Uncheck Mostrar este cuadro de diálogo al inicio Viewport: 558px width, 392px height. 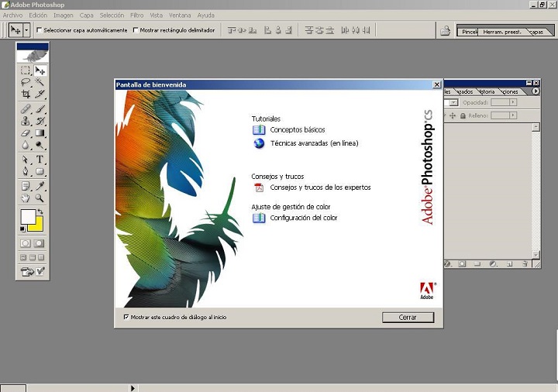[126, 317]
